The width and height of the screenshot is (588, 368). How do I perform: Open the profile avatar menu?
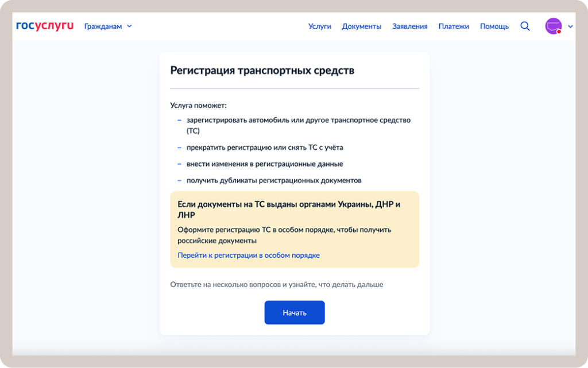pyautogui.click(x=552, y=26)
